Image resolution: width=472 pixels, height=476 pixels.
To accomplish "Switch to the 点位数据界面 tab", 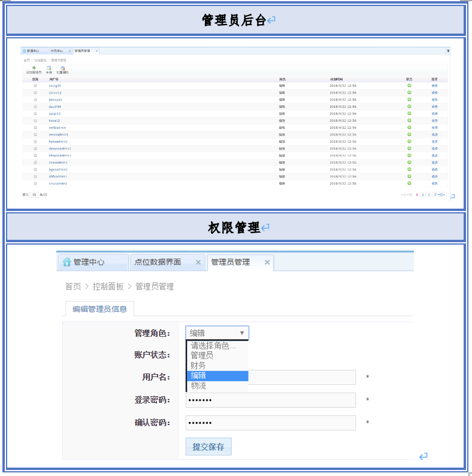I will tap(158, 263).
